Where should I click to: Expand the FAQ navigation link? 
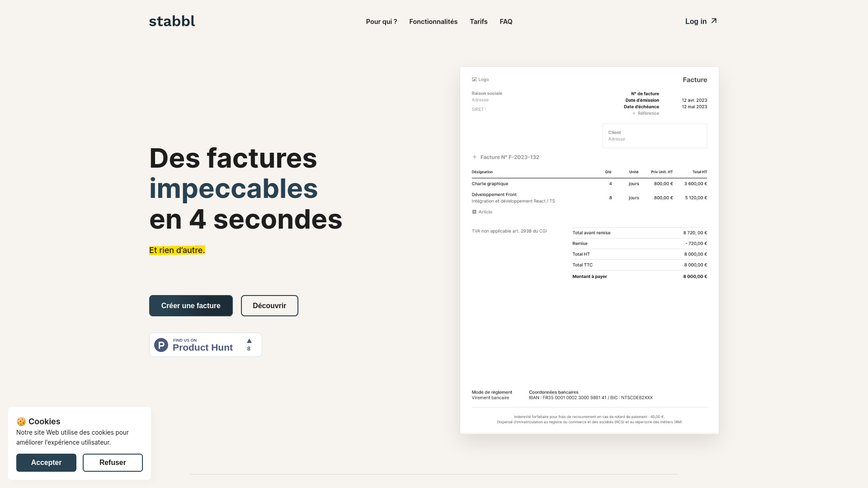pos(506,21)
